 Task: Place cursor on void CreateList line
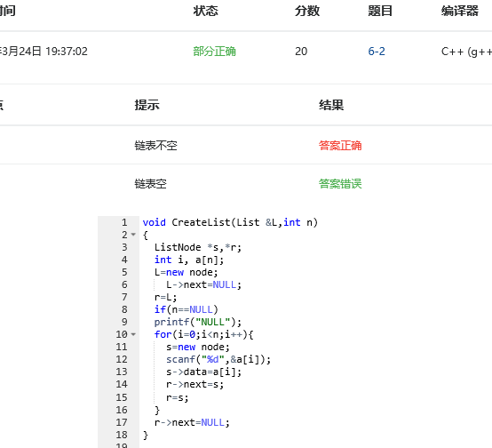click(230, 222)
